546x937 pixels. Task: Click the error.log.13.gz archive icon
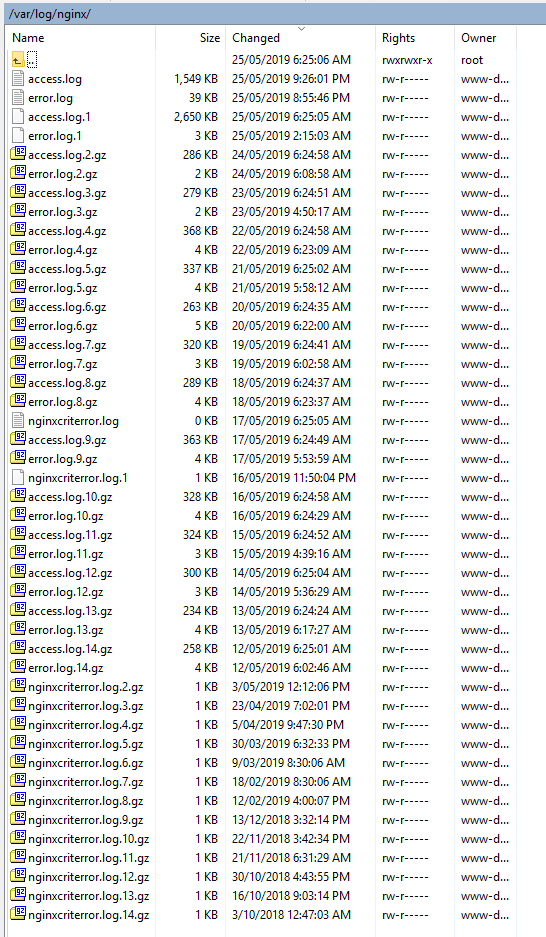[x=19, y=630]
